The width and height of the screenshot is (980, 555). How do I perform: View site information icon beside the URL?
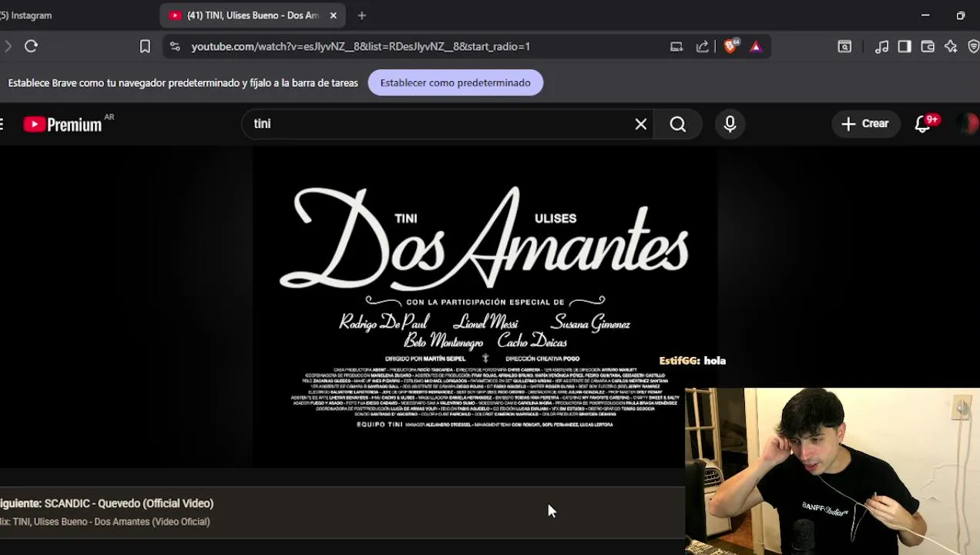tap(175, 46)
